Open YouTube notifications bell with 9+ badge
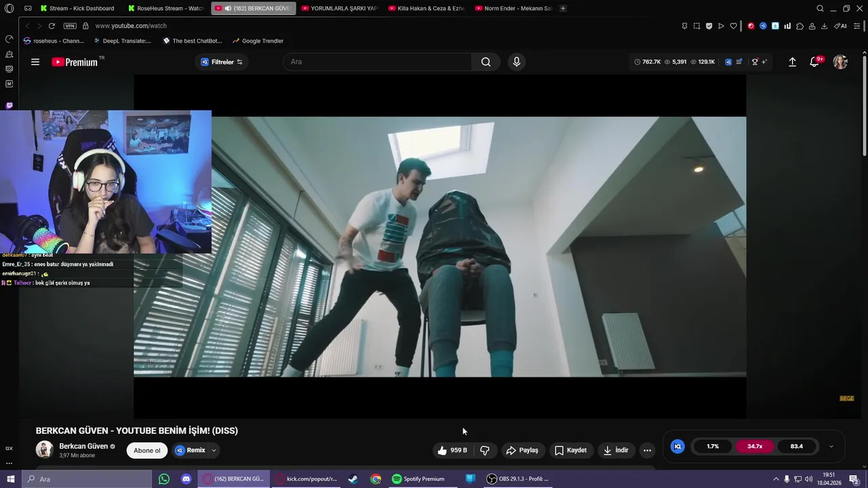The height and width of the screenshot is (488, 868). 815,62
